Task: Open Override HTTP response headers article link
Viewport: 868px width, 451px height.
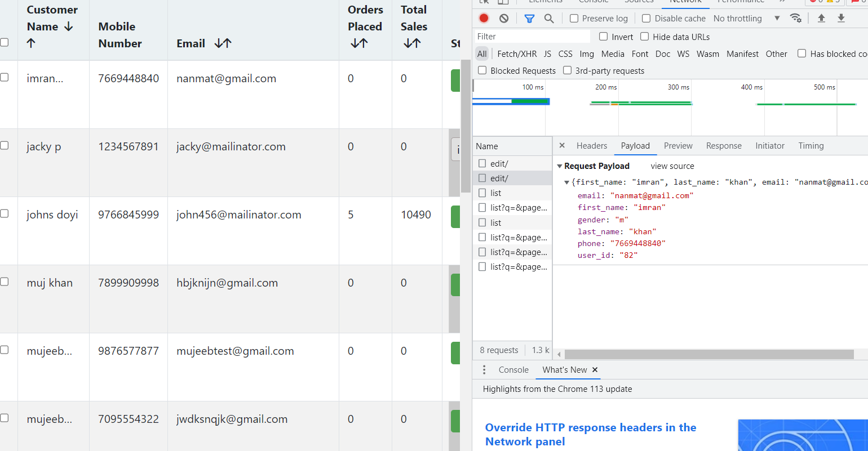Action: [x=591, y=435]
